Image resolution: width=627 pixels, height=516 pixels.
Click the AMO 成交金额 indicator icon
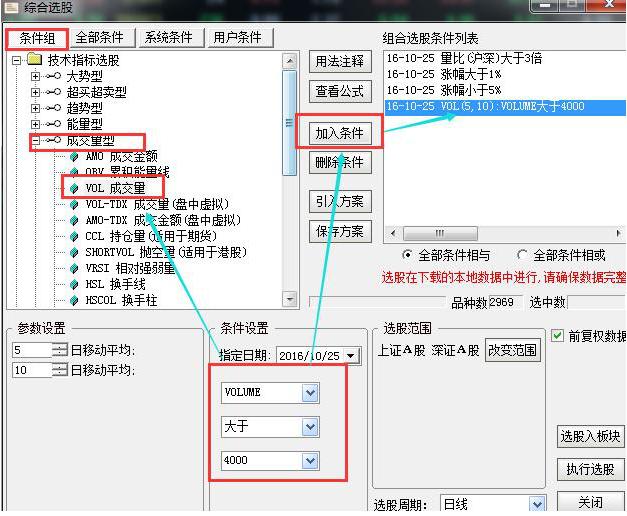point(74,156)
